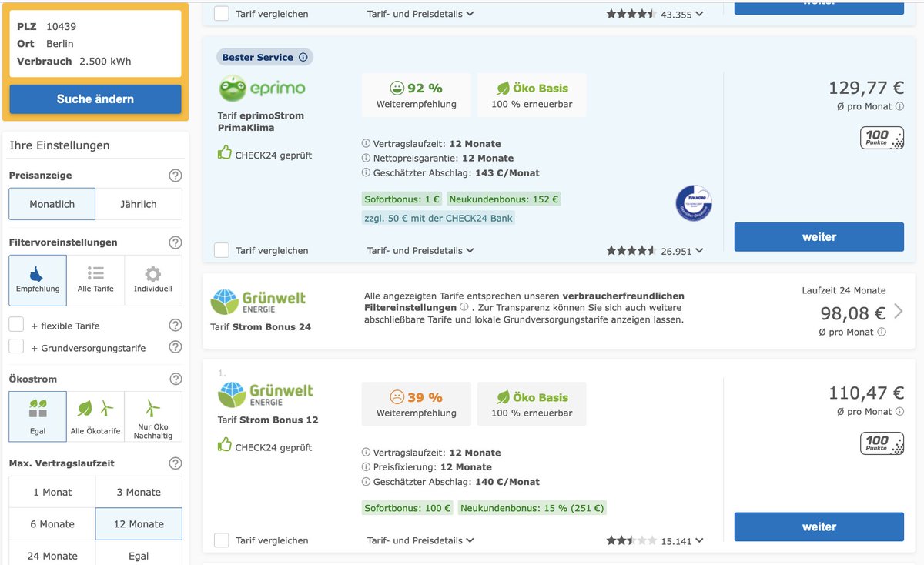Tick Tarif vergleichen on Grünwelt Strom Bonus 12

coord(222,540)
